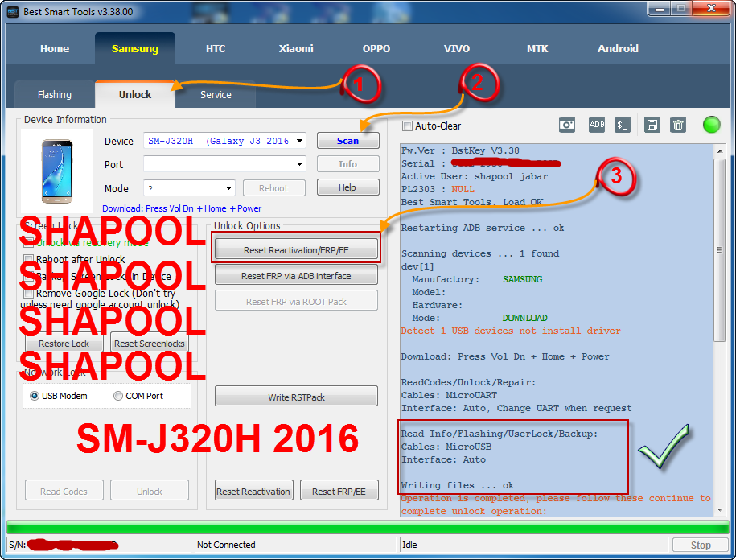The height and width of the screenshot is (560, 736).
Task: Click the Best Smart Tools title icon
Action: (13, 12)
